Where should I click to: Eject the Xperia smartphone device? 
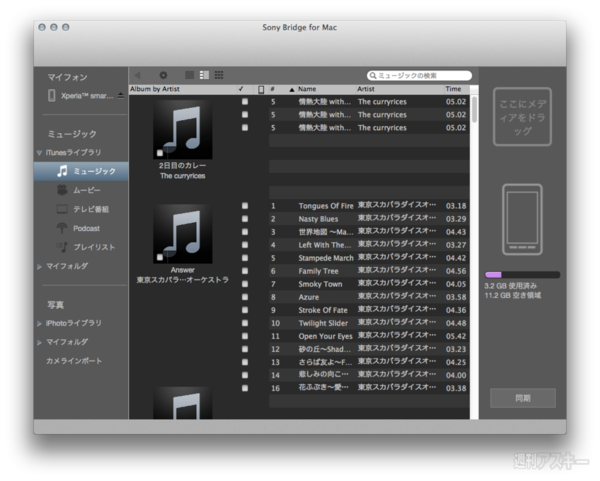pyautogui.click(x=121, y=95)
